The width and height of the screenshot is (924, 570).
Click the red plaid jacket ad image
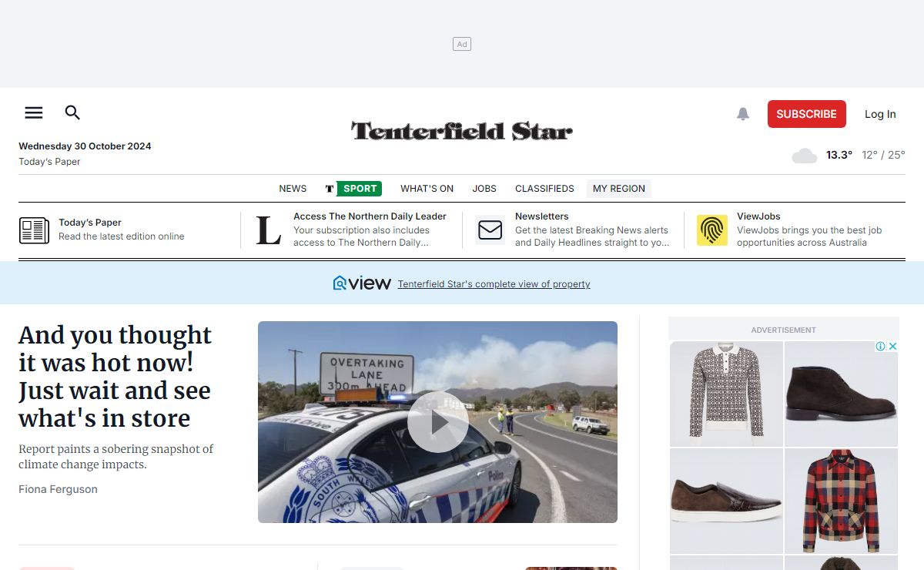842,501
